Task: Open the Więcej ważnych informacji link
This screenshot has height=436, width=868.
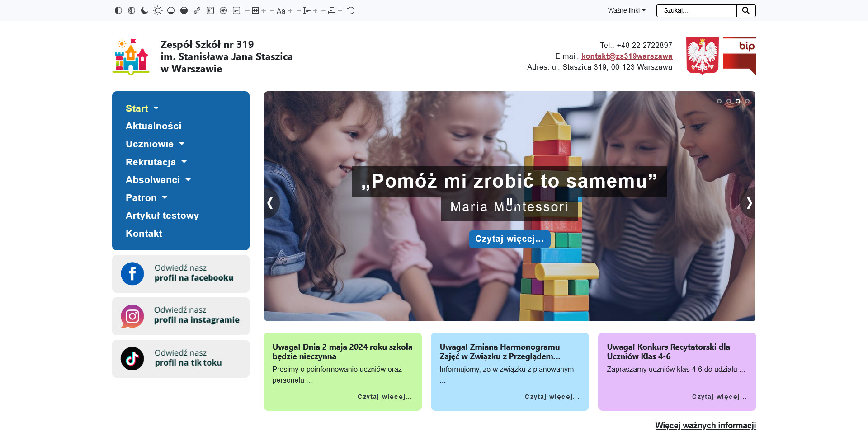Action: coord(705,426)
